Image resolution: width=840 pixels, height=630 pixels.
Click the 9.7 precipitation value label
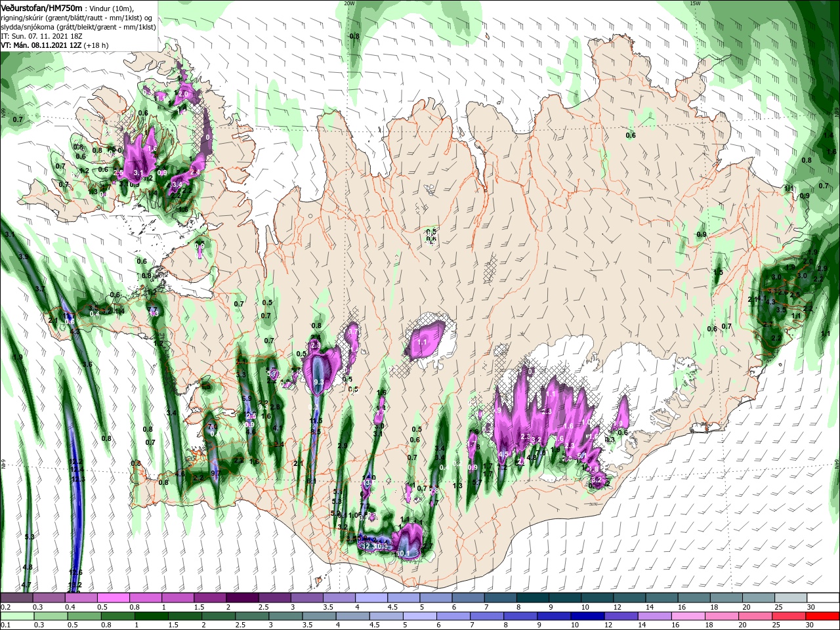(x=216, y=472)
